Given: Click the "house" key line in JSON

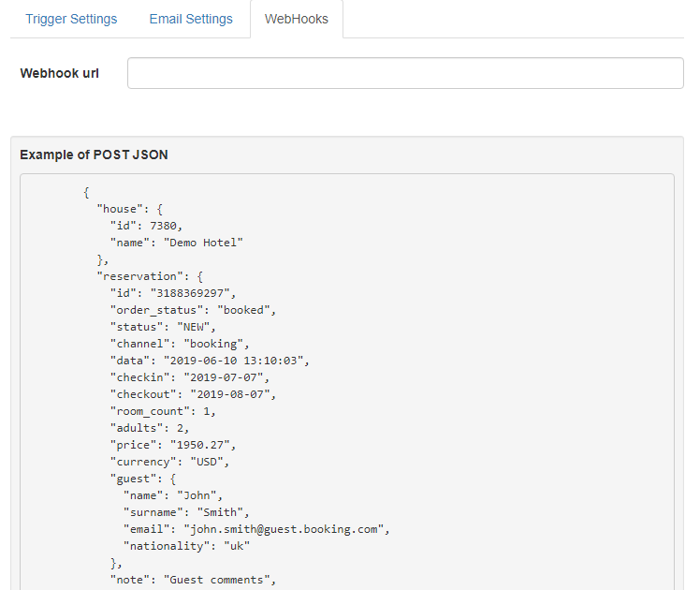Looking at the screenshot, I should (x=129, y=209).
